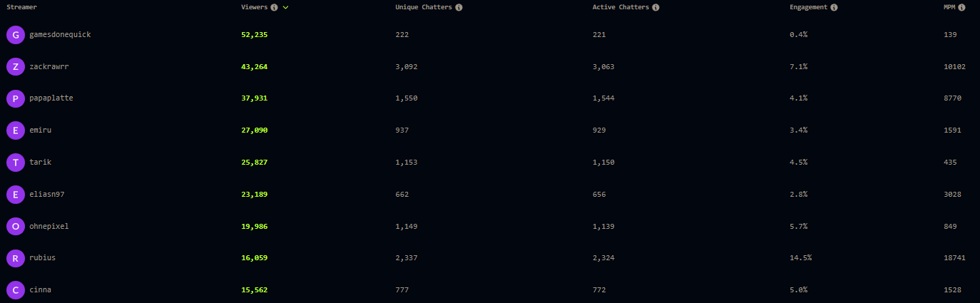This screenshot has height=303, width=980.
Task: Click the tarik avatar circle
Action: [x=16, y=163]
